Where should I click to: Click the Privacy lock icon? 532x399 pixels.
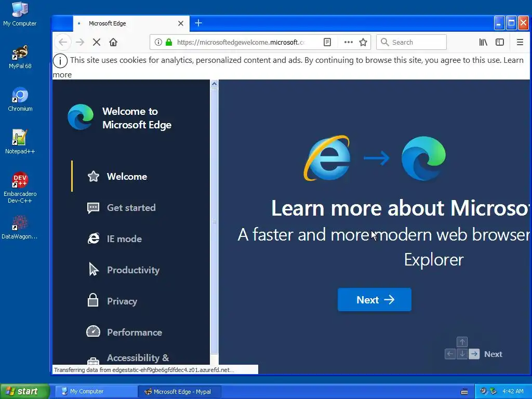(x=93, y=300)
